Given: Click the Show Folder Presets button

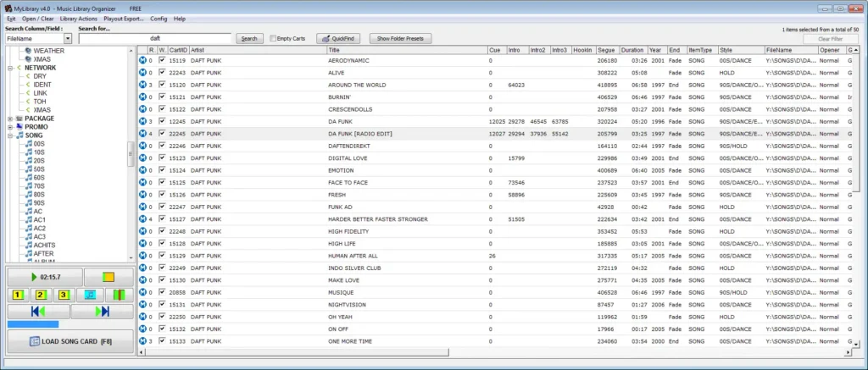Looking at the screenshot, I should [400, 39].
